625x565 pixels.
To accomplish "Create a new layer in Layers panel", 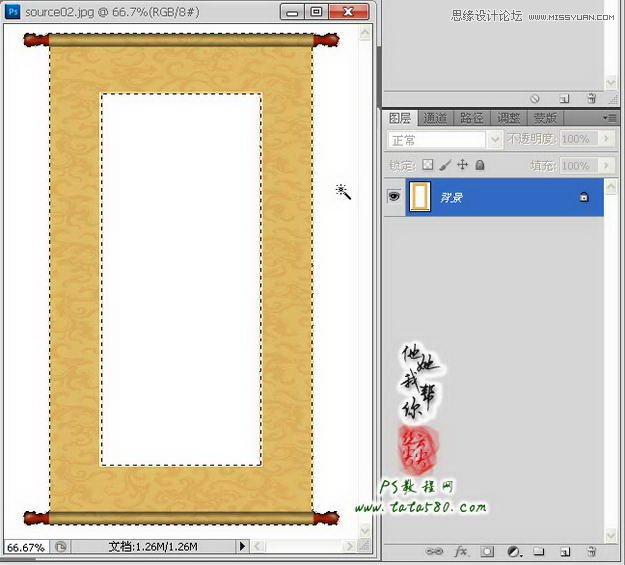I will tap(564, 552).
